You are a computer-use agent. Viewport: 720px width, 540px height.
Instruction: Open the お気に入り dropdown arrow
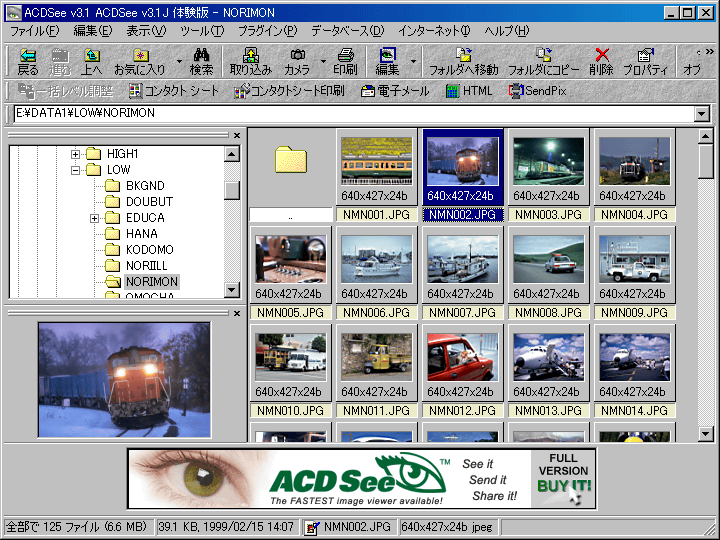pyautogui.click(x=179, y=62)
